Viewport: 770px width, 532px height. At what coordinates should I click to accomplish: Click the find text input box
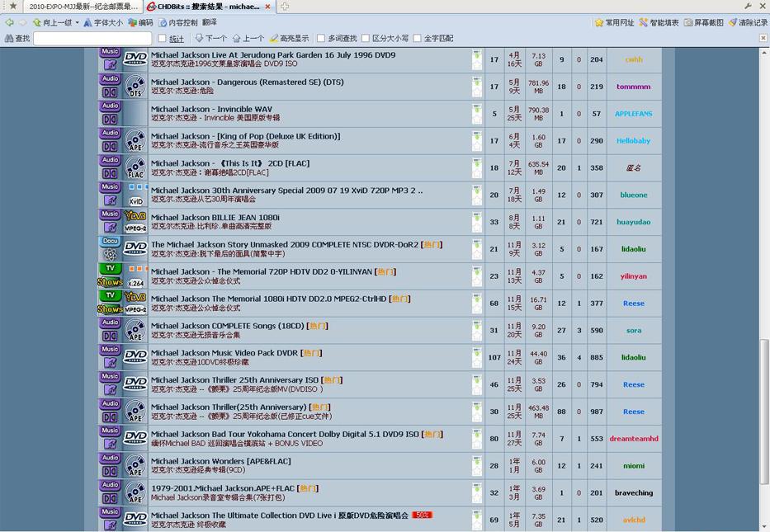pos(92,38)
